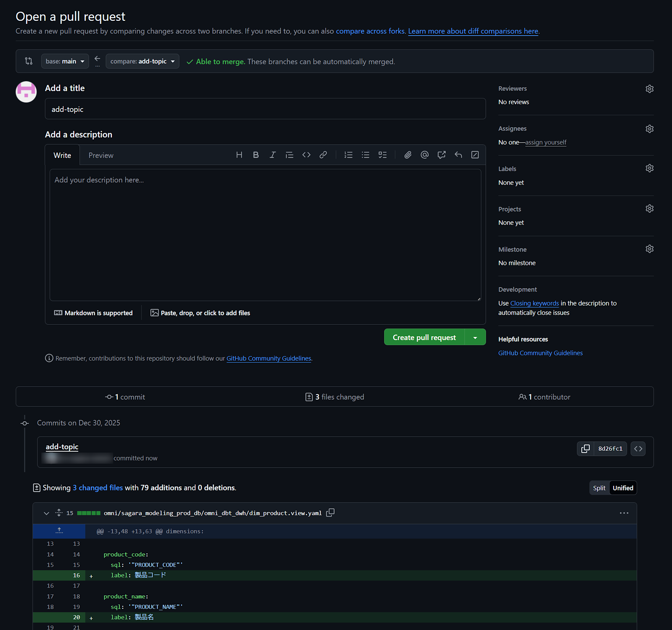This screenshot has width=672, height=630.
Task: Insert a numbered list
Action: click(x=348, y=155)
